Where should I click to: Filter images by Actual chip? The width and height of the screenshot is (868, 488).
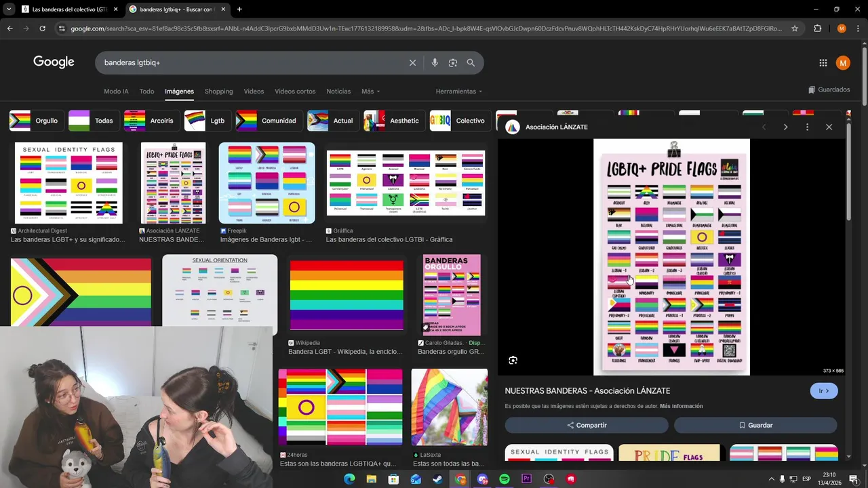332,121
